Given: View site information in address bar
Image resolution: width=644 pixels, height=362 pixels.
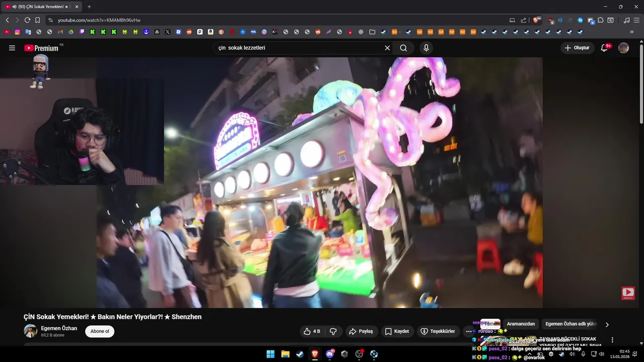Looking at the screenshot, I should (50, 20).
